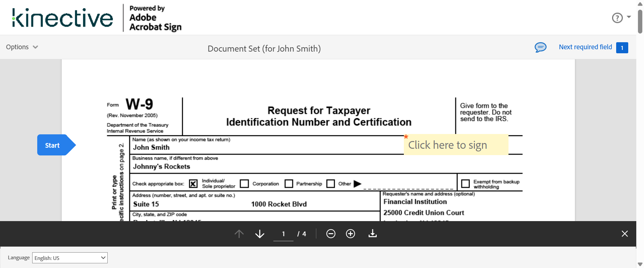Open the help question mark menu
Screen dimensions: 644x268
point(621,18)
